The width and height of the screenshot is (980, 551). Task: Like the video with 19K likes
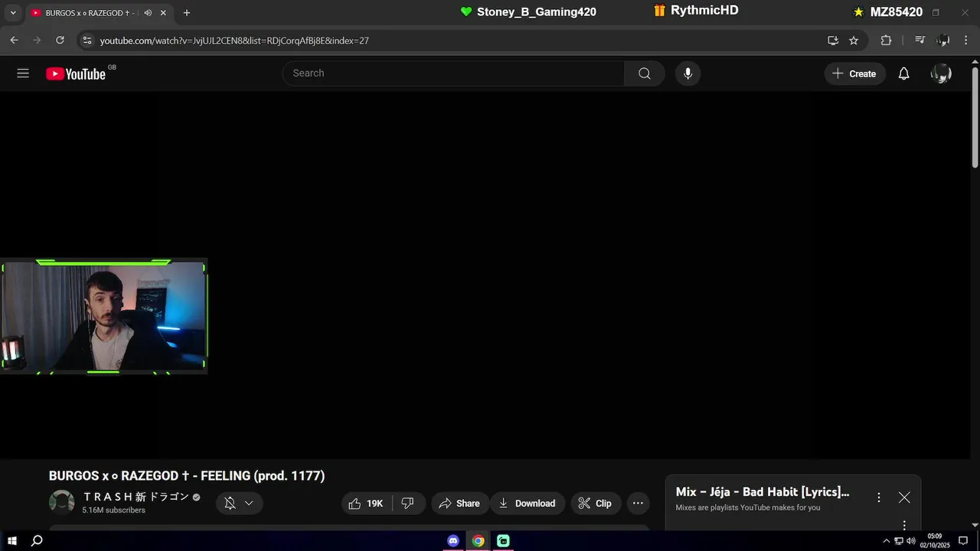(x=366, y=503)
